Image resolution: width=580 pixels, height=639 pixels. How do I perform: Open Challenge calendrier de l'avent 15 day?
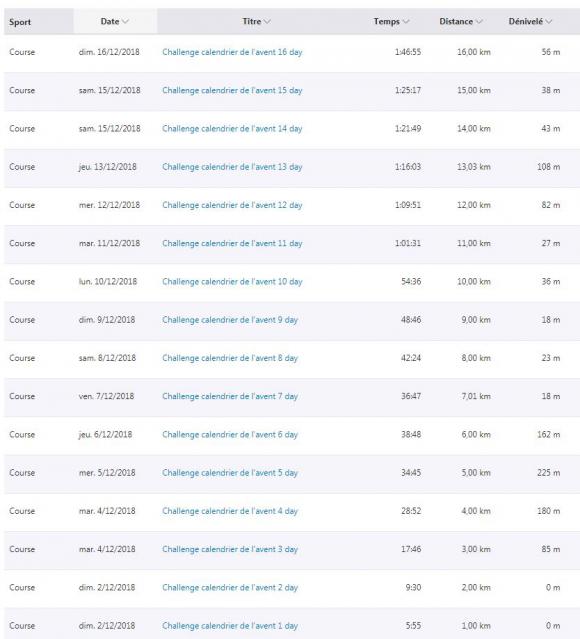(232, 90)
